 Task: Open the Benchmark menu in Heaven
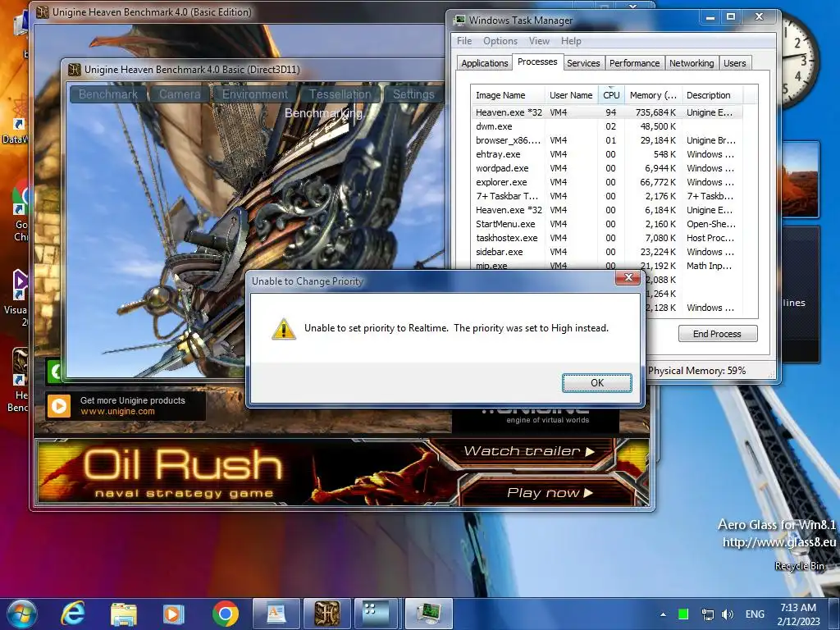pyautogui.click(x=107, y=94)
